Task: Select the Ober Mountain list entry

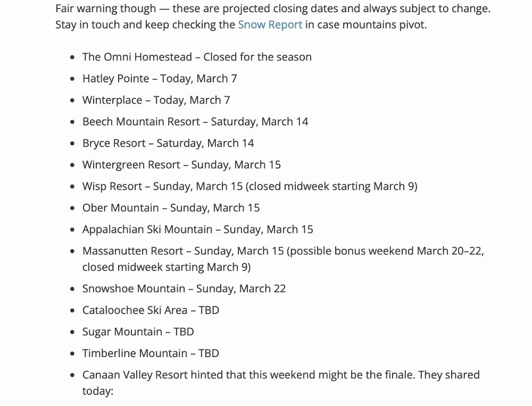Action: (171, 208)
